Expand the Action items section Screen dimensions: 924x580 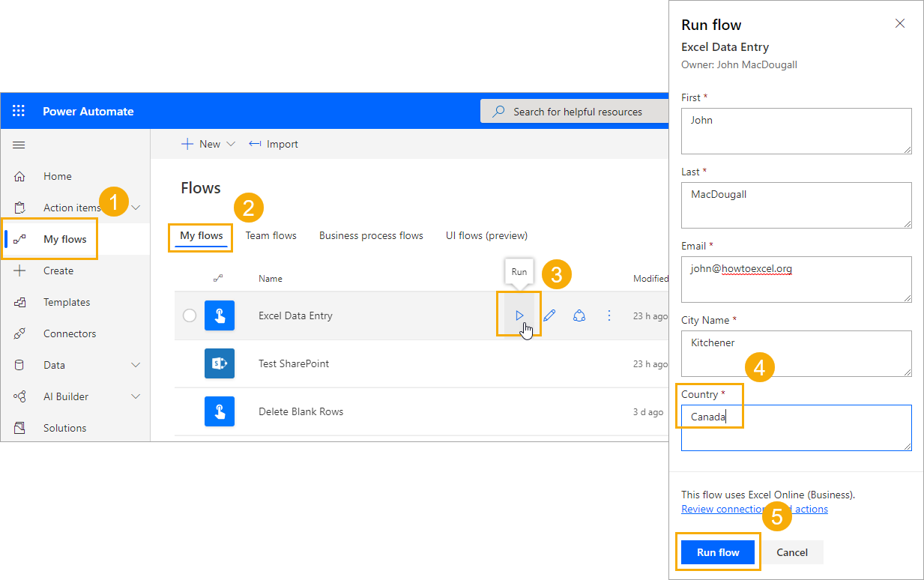click(136, 208)
